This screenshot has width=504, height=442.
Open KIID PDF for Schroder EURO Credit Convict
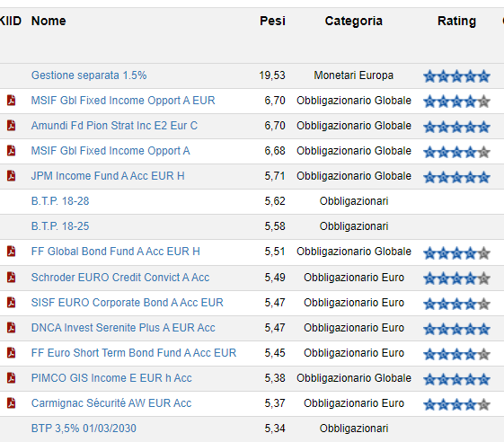[x=12, y=277]
